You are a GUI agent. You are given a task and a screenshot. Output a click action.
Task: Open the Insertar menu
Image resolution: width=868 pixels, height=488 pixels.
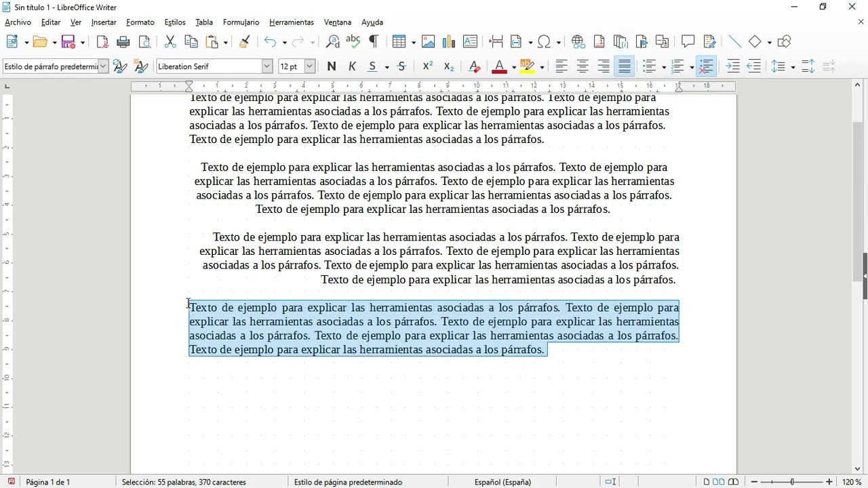104,22
